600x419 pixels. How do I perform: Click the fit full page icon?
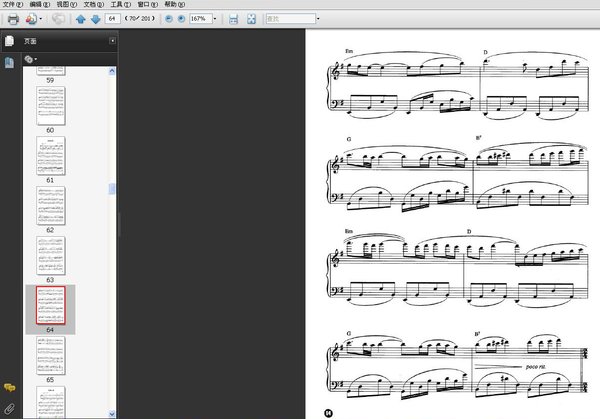(251, 19)
